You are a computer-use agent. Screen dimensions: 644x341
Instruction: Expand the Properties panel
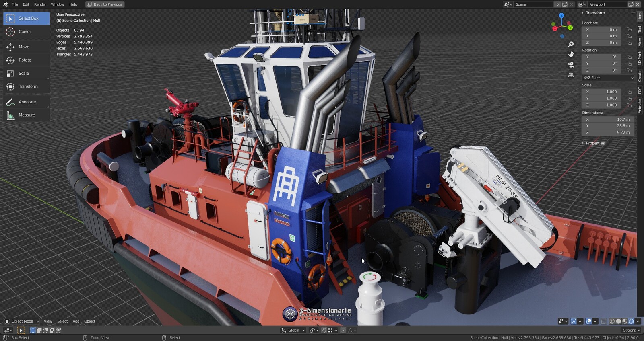pyautogui.click(x=582, y=143)
